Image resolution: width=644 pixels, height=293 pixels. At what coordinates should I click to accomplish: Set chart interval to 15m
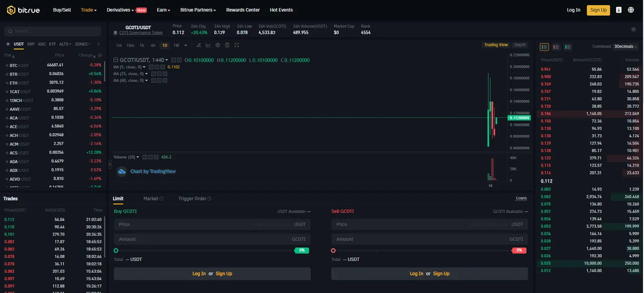130,45
